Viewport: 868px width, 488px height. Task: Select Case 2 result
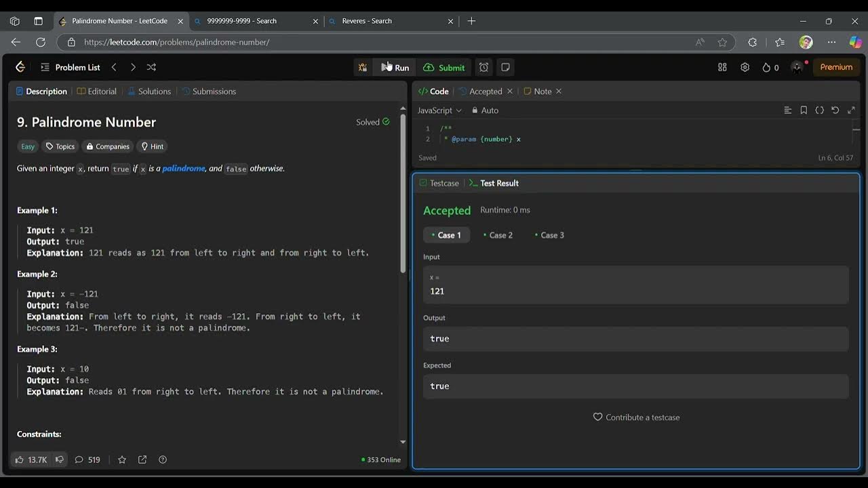click(x=498, y=235)
